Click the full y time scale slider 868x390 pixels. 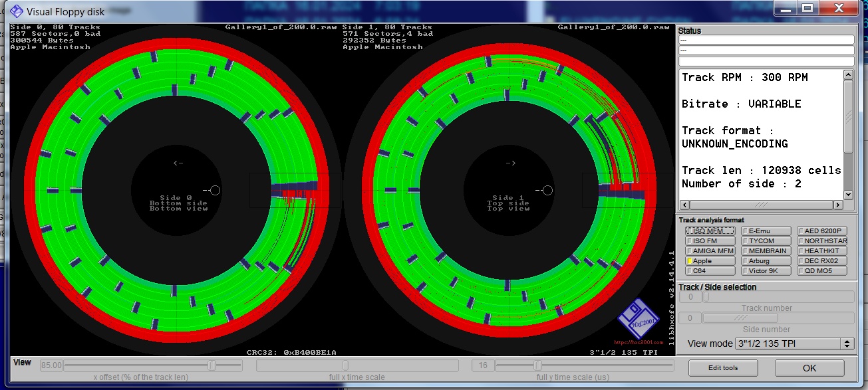(x=537, y=365)
